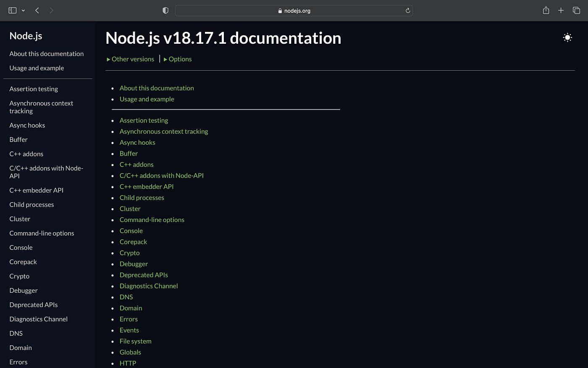Go back with the browser back arrow
The image size is (588, 368).
[x=37, y=11]
